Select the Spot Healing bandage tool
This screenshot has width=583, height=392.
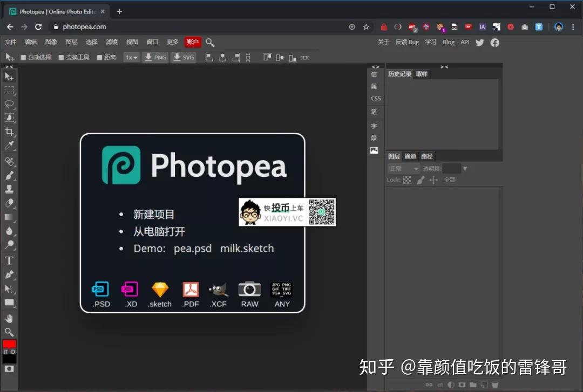(9, 162)
